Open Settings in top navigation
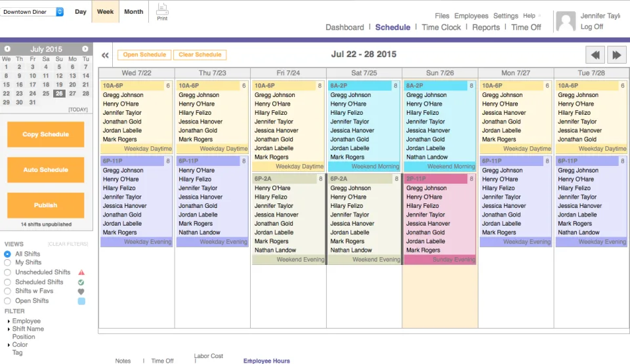Image resolution: width=630 pixels, height=364 pixels. point(505,16)
